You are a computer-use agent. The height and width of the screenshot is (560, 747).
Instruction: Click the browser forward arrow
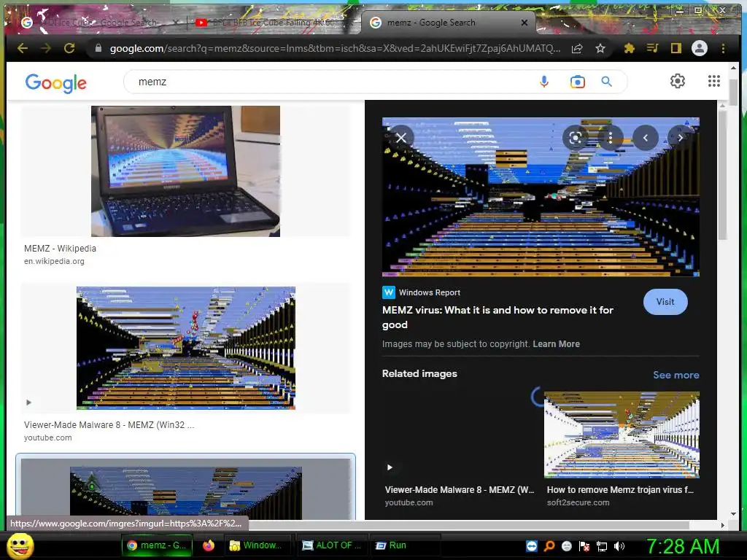pyautogui.click(x=46, y=48)
